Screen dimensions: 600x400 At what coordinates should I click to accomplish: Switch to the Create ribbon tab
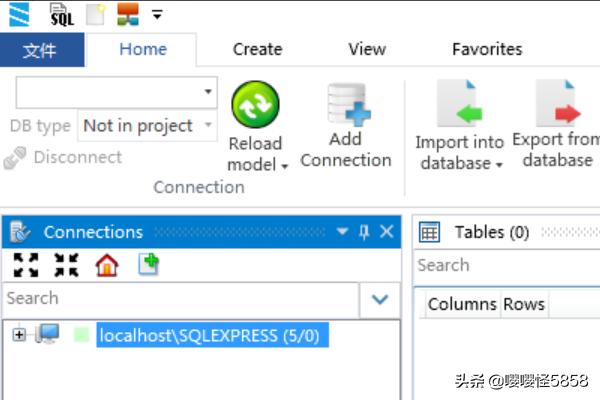257,49
